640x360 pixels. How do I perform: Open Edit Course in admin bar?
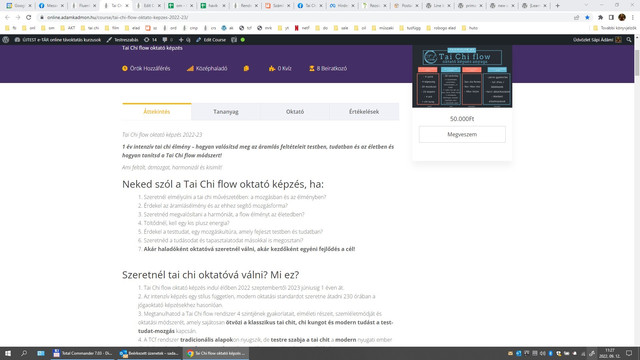tap(211, 40)
